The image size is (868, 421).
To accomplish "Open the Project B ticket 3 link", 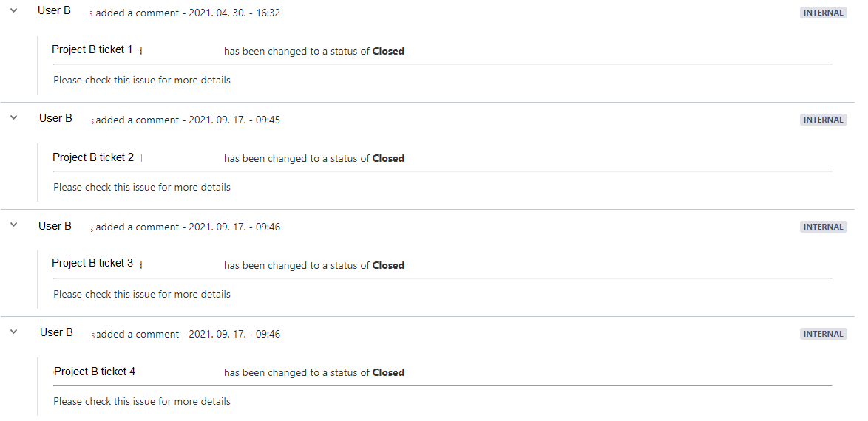I will 92,264.
